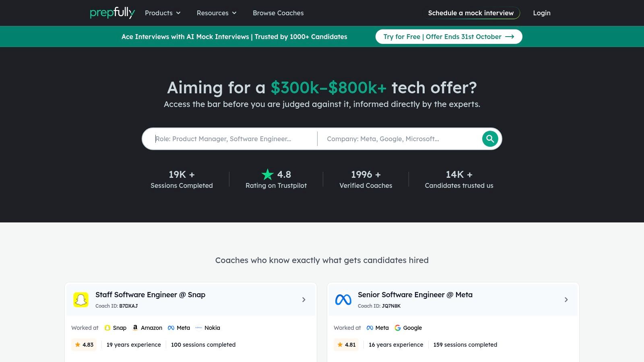This screenshot has width=644, height=362.
Task: Click the Coach ID JQ7N8K text
Action: [x=379, y=306]
